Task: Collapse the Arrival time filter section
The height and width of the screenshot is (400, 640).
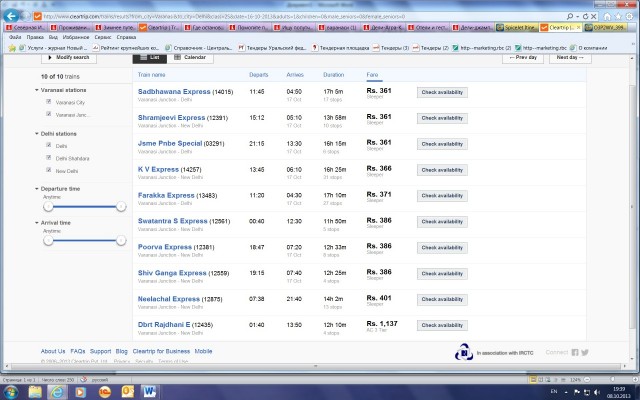Action: point(37,222)
